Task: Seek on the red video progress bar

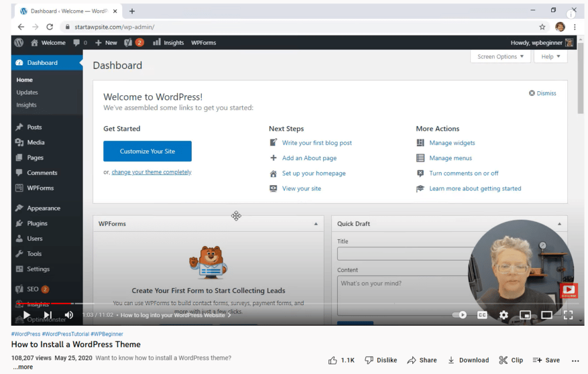Action: click(x=44, y=303)
